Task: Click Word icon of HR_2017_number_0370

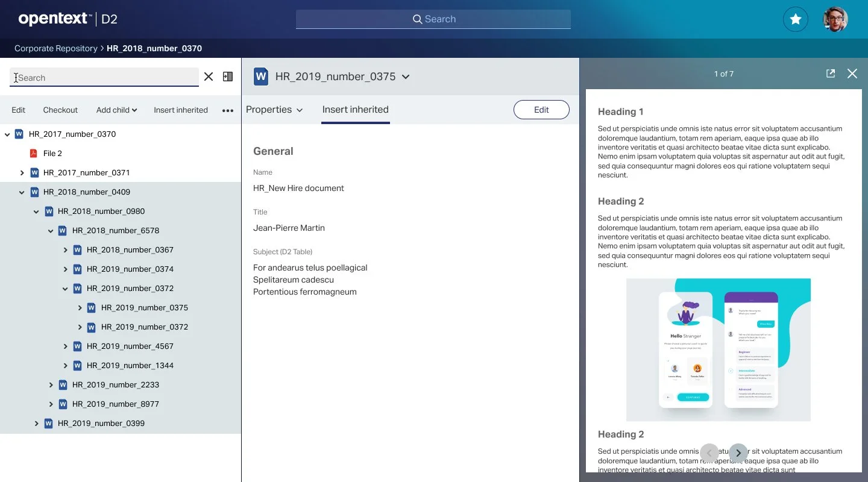Action: (x=19, y=134)
